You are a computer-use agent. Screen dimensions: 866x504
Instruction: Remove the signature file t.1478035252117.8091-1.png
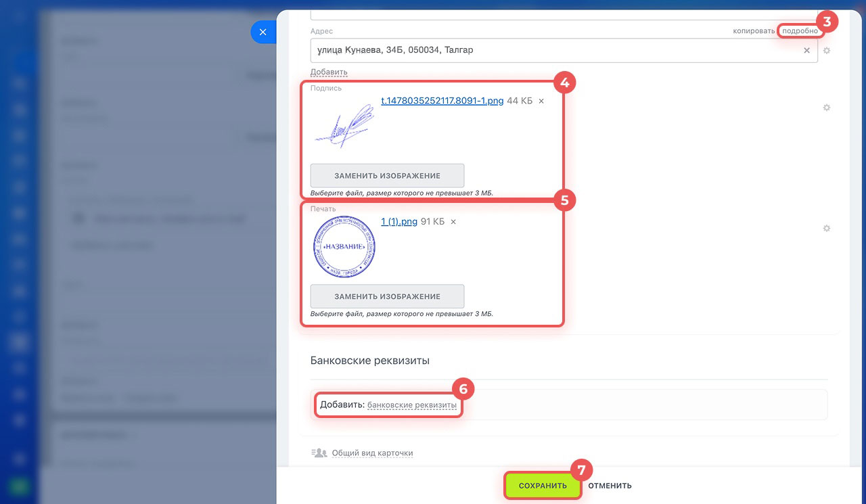click(x=541, y=101)
